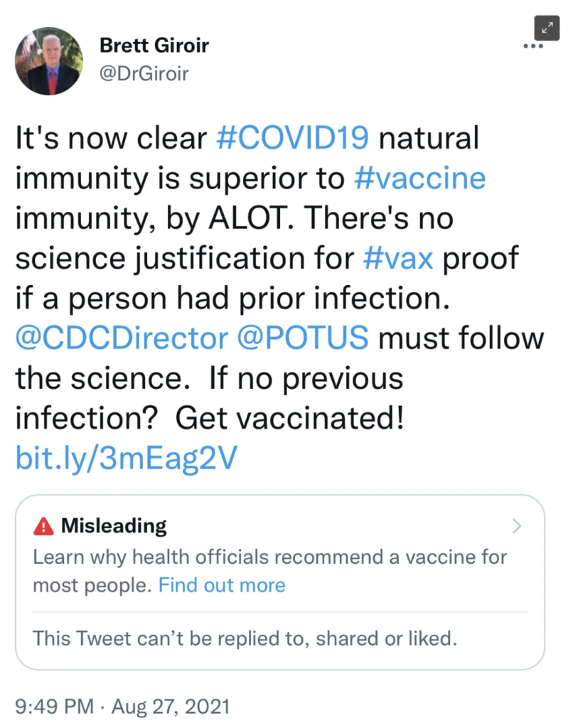Click the tweet timestamp 9:49 PM
Screen dimensions: 573x728
pos(54,707)
